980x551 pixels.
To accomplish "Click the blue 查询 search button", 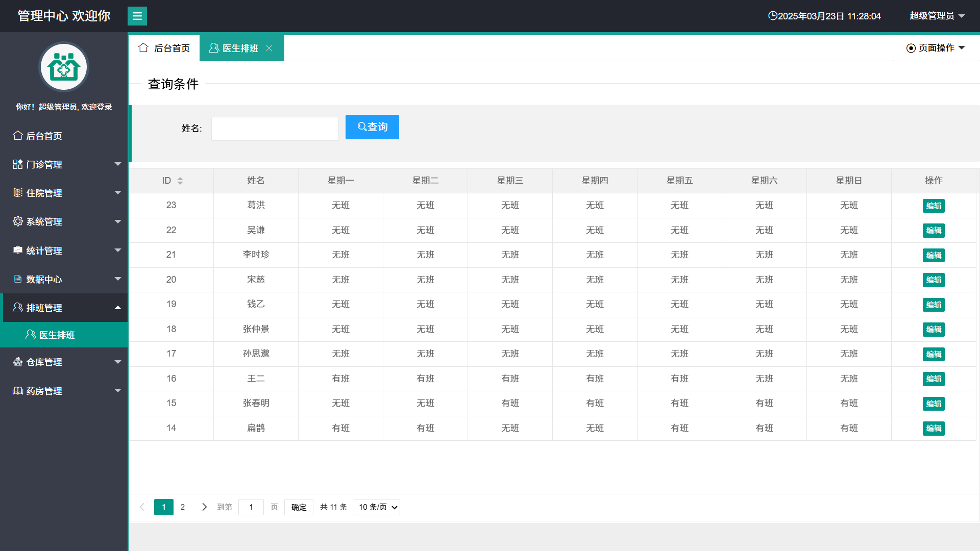I will tap(372, 127).
